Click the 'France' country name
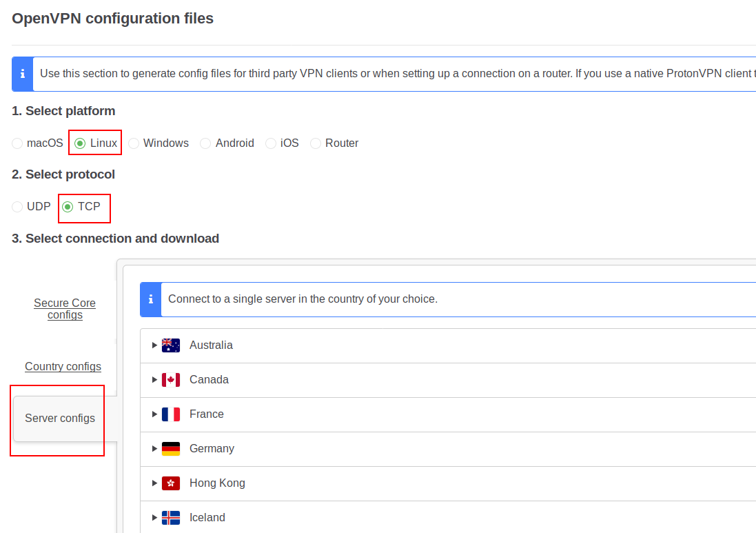 coord(207,414)
